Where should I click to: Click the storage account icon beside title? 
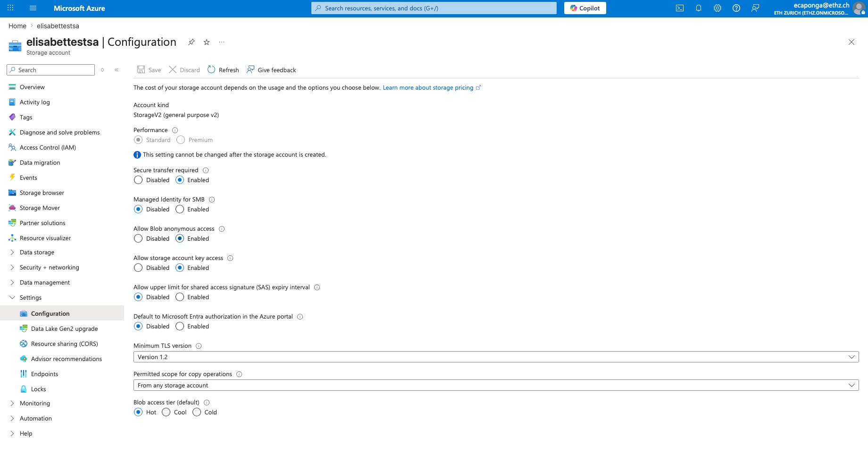point(15,46)
